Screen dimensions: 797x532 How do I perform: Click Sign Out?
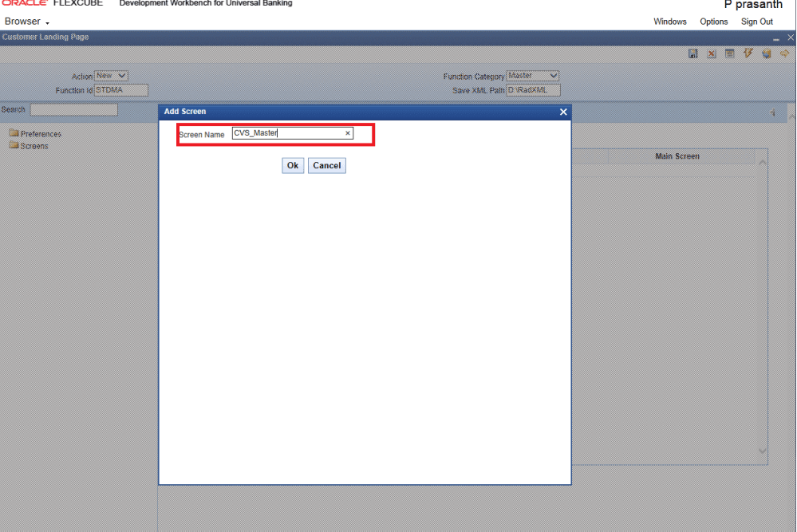(x=757, y=22)
